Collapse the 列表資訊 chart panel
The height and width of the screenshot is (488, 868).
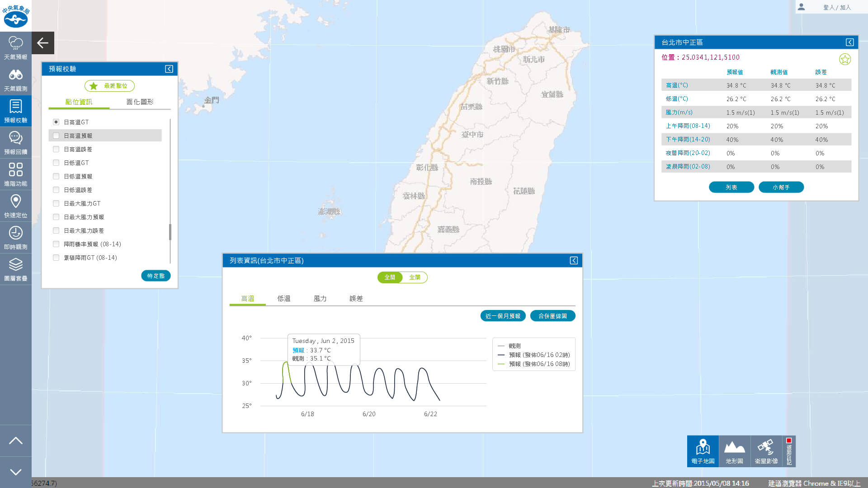tap(573, 260)
